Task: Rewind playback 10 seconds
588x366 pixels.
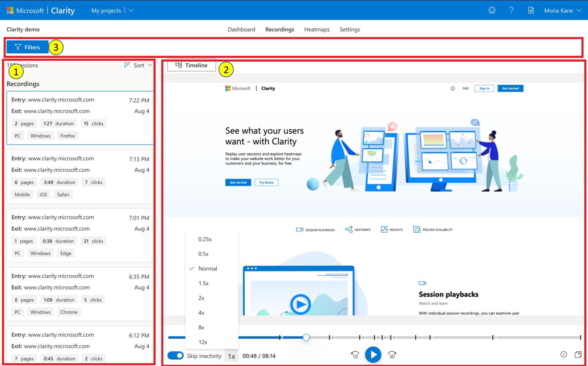Action: pyautogui.click(x=355, y=355)
